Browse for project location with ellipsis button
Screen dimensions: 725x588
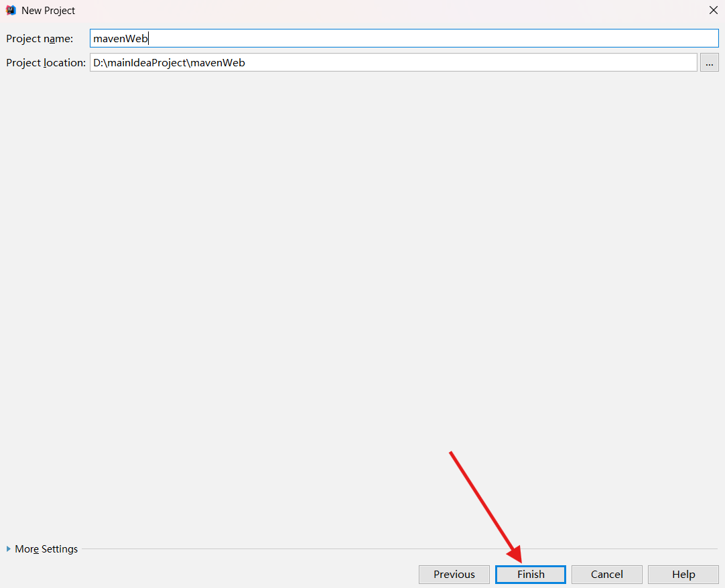tap(710, 62)
